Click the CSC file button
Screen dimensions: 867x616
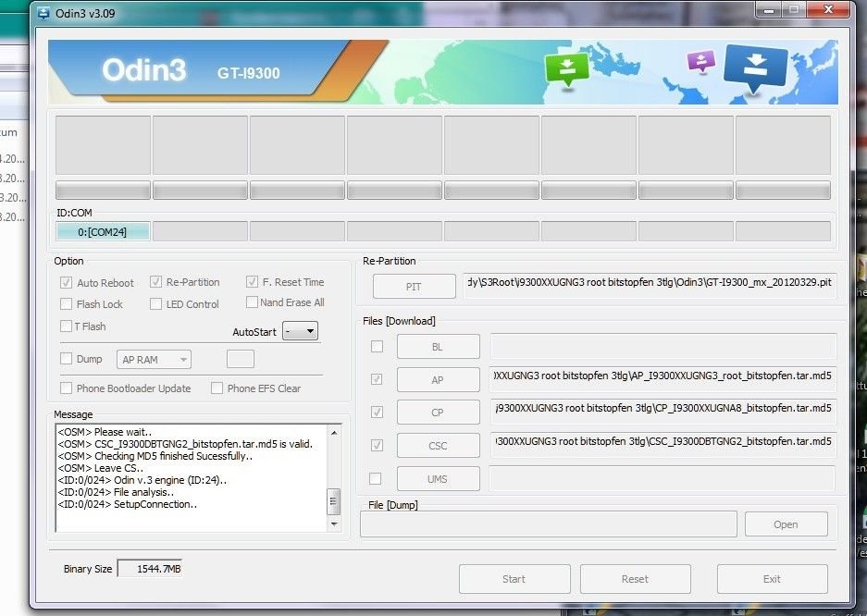438,446
